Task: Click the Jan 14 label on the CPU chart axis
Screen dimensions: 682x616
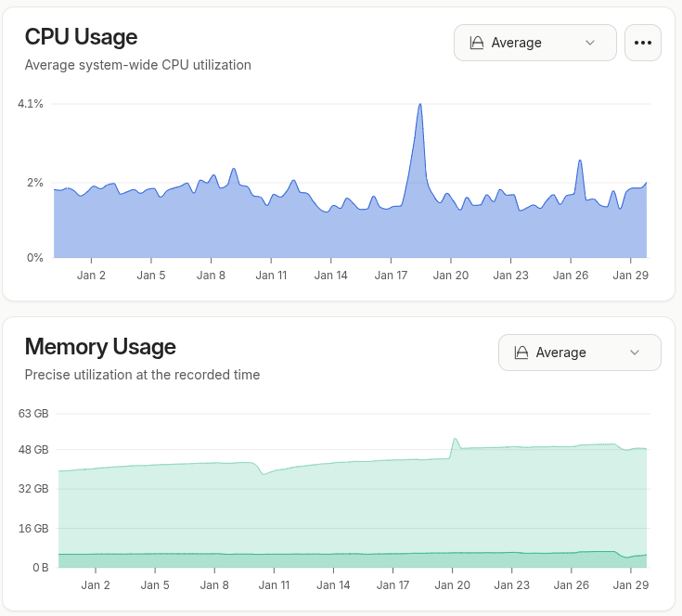Action: coord(330,276)
